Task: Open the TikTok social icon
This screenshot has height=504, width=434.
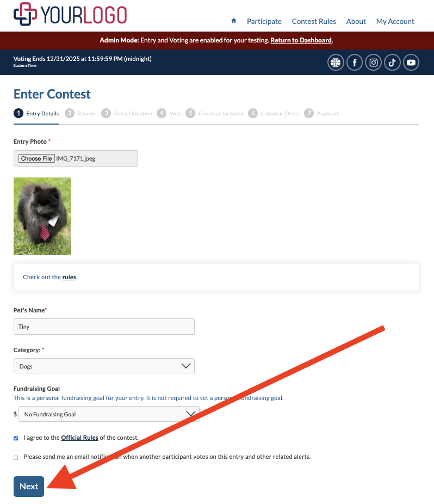Action: tap(392, 63)
